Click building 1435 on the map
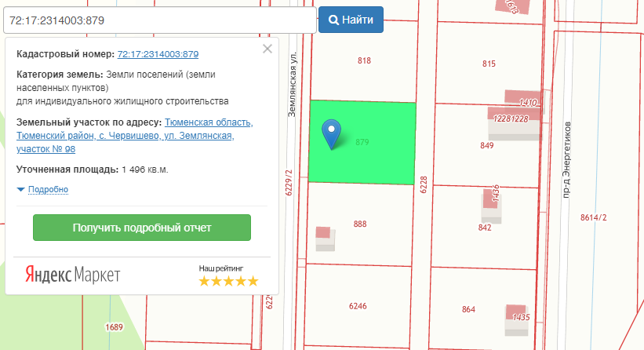 coord(516,320)
